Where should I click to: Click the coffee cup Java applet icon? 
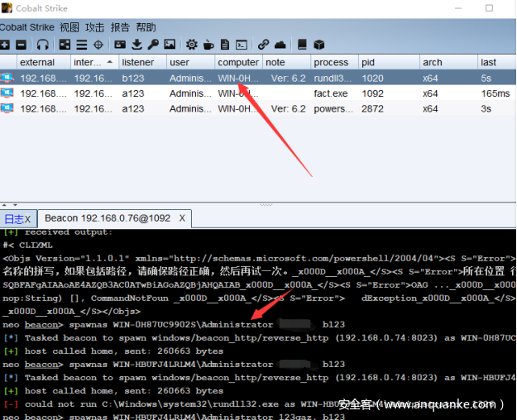(x=208, y=45)
